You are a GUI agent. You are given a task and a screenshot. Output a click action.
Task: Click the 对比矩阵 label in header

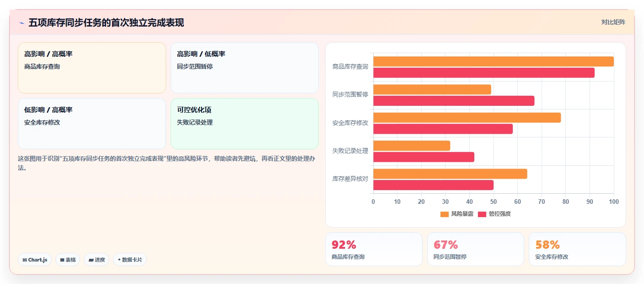click(613, 22)
